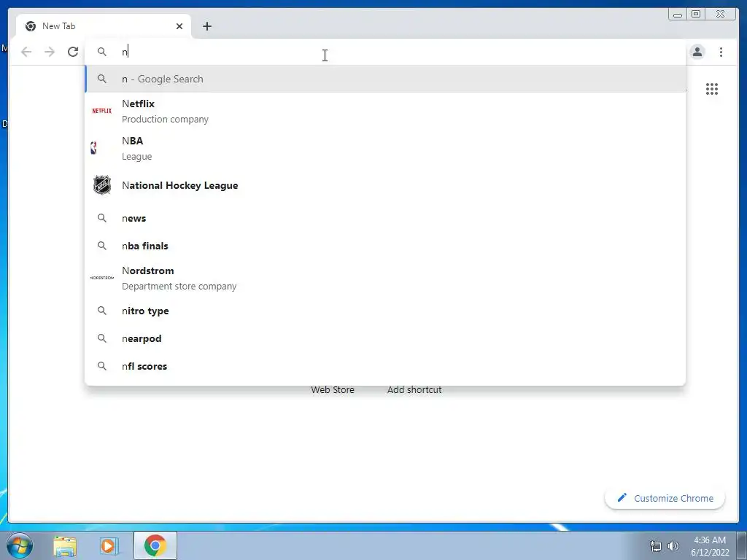Open the Chrome profile avatar
This screenshot has width=747, height=560.
click(x=697, y=52)
